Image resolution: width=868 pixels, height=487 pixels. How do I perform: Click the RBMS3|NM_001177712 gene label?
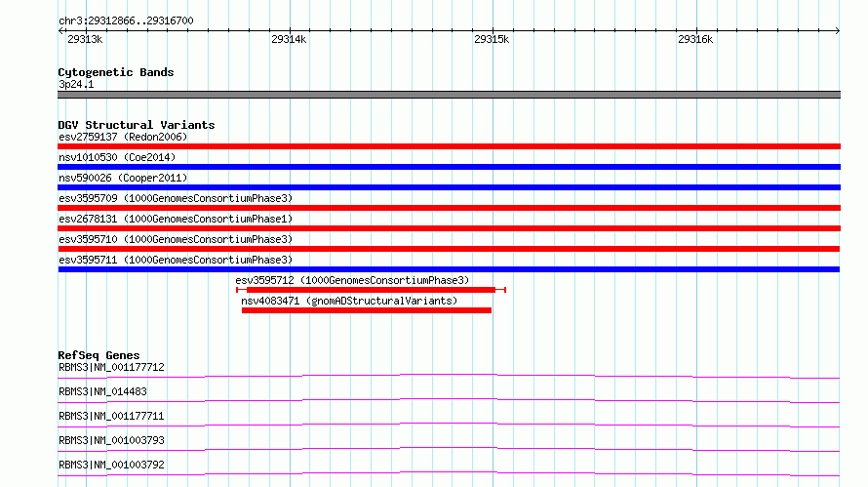(111, 367)
